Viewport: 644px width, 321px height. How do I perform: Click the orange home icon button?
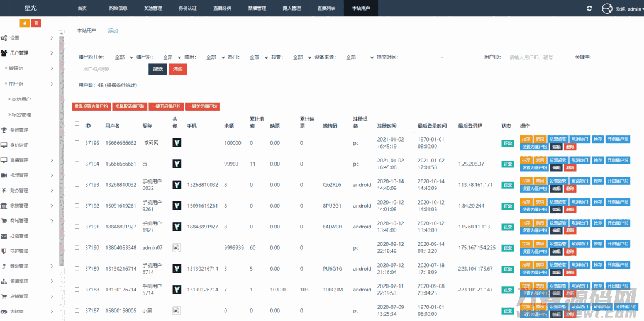(x=25, y=23)
